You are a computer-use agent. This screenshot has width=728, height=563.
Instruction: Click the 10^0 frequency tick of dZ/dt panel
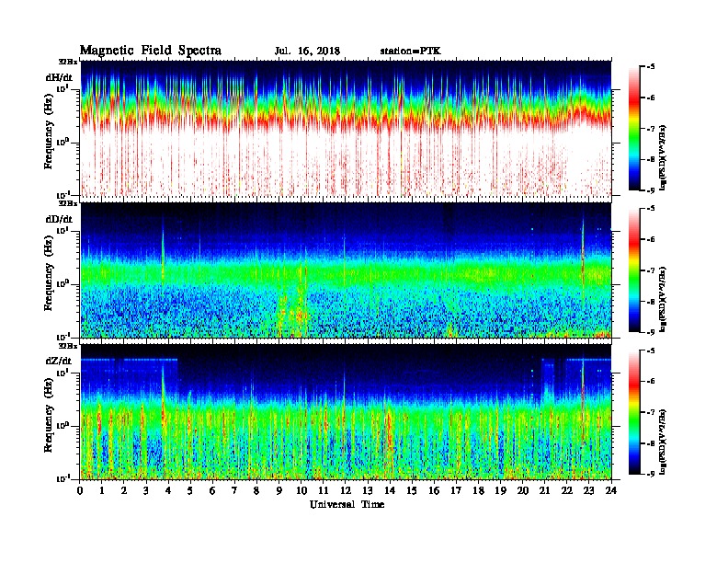tap(62, 426)
